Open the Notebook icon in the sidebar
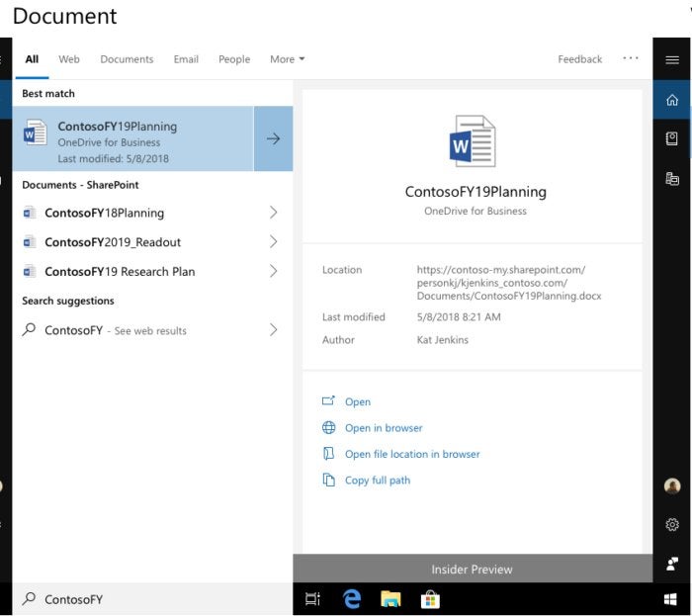 point(671,138)
